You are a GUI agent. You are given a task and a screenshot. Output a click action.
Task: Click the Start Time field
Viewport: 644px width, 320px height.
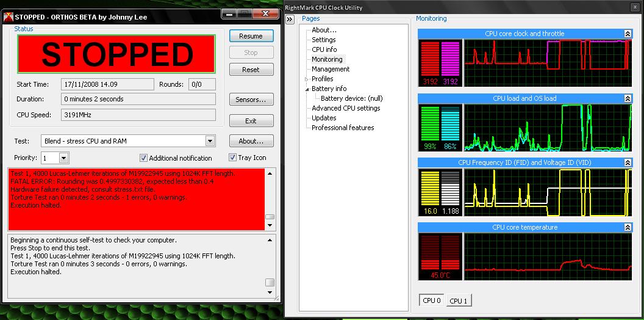pos(107,84)
